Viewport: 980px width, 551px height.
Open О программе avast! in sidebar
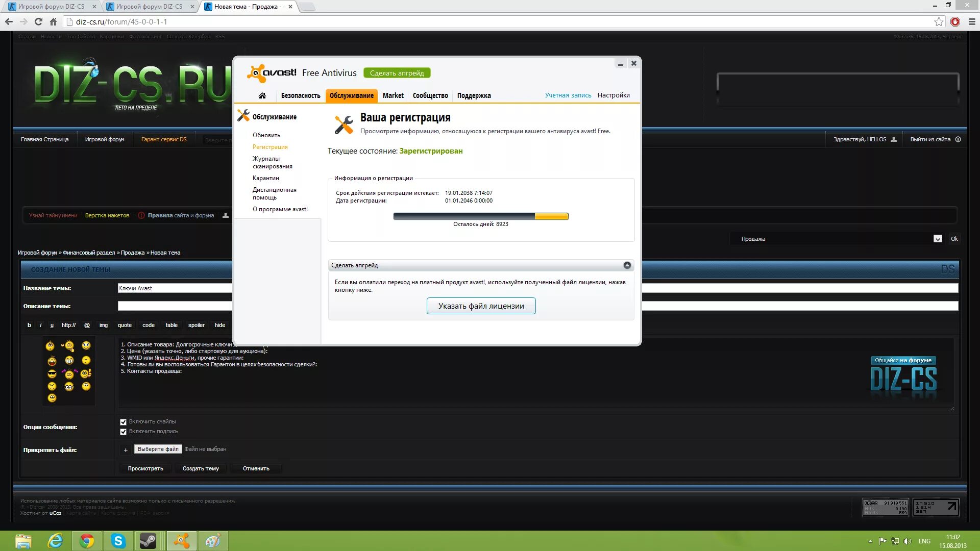[280, 209]
